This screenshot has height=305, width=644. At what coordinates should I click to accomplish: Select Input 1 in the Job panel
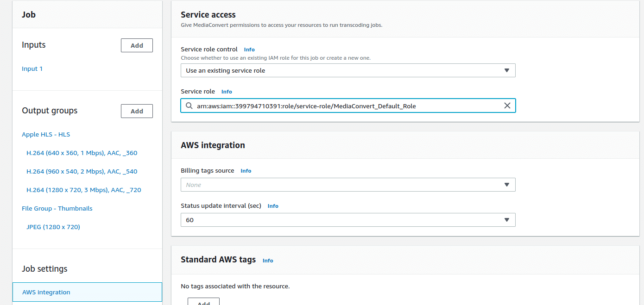point(32,68)
